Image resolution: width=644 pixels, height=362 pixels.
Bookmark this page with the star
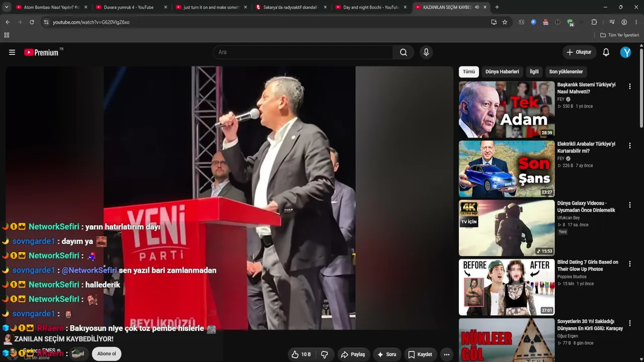click(x=505, y=22)
